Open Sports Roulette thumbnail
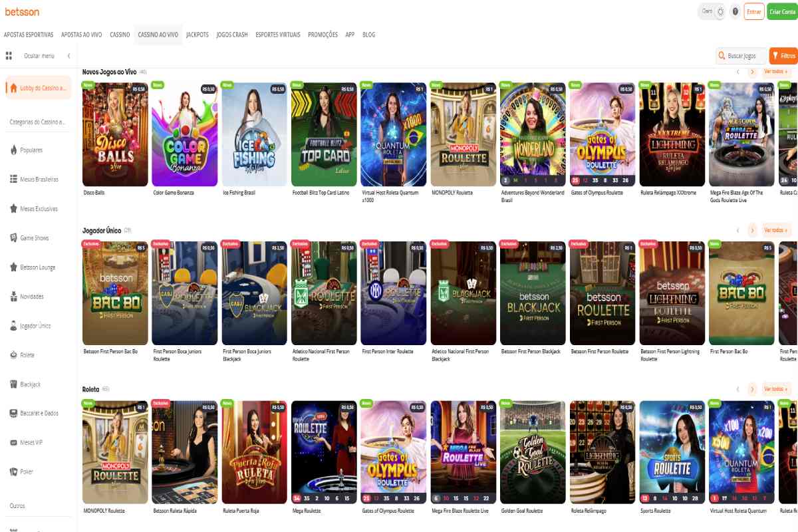The image size is (798, 532). click(672, 452)
